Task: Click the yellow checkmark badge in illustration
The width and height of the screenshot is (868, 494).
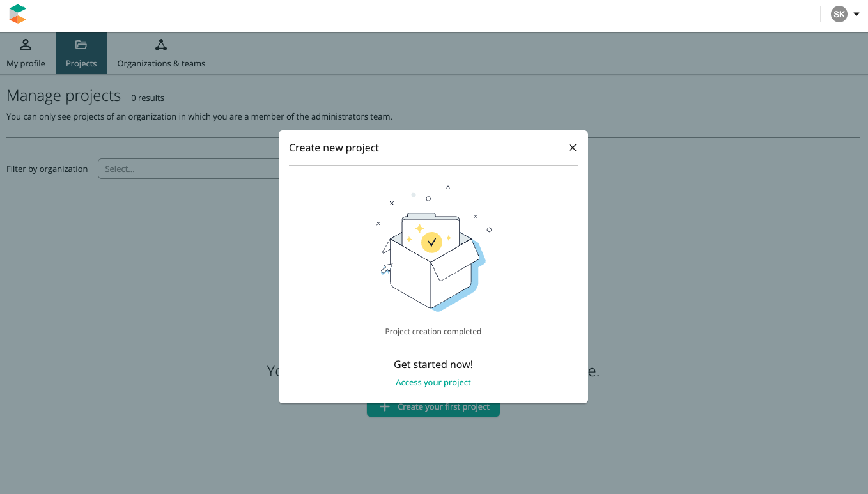Action: (431, 242)
